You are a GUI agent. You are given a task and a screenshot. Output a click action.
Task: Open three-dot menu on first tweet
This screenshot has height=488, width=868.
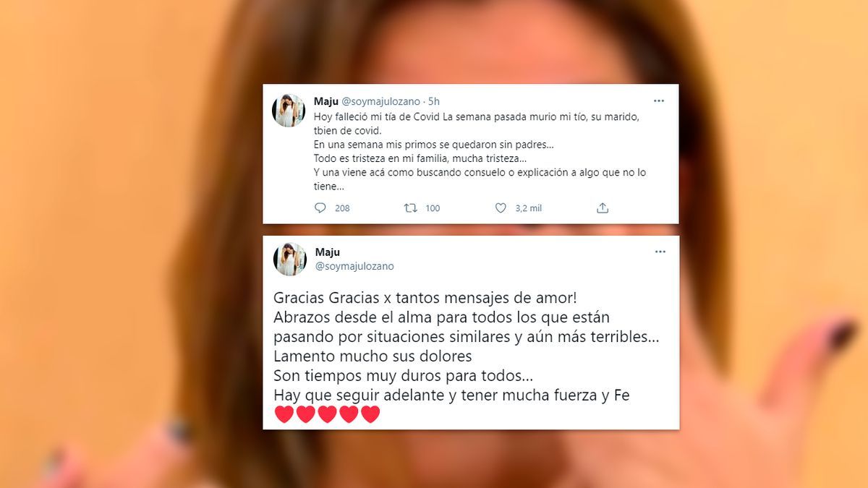pyautogui.click(x=658, y=101)
